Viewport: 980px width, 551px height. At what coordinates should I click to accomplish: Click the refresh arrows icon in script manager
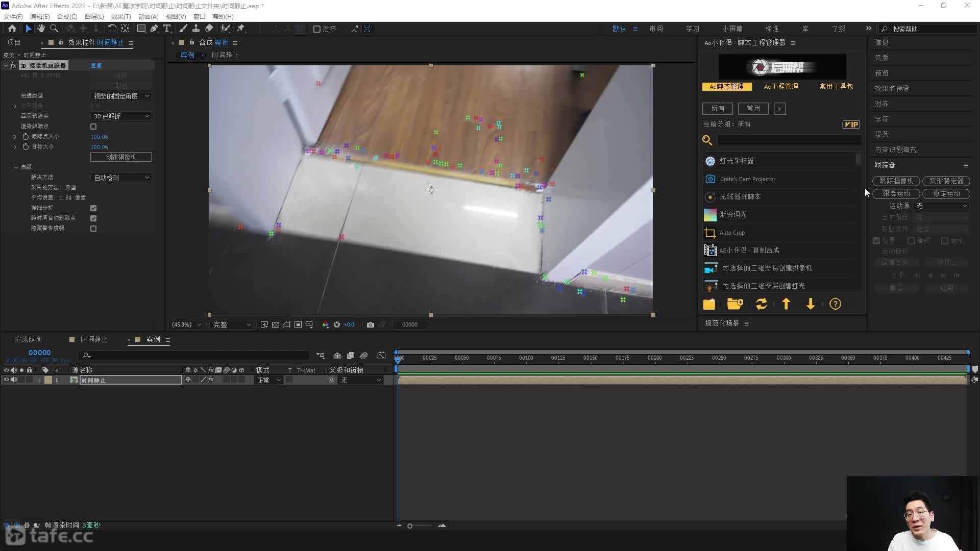click(762, 304)
